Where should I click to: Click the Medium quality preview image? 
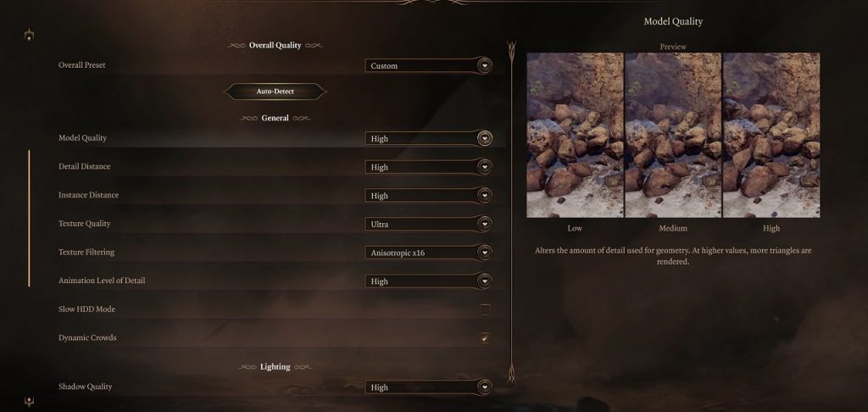(x=673, y=135)
